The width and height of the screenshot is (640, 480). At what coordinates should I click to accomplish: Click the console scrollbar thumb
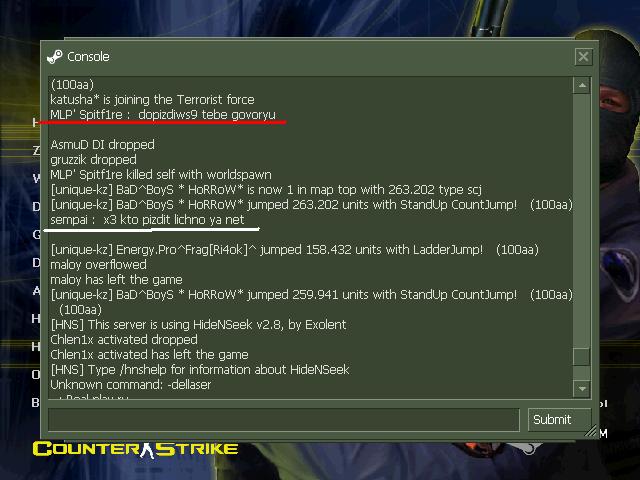pos(581,357)
